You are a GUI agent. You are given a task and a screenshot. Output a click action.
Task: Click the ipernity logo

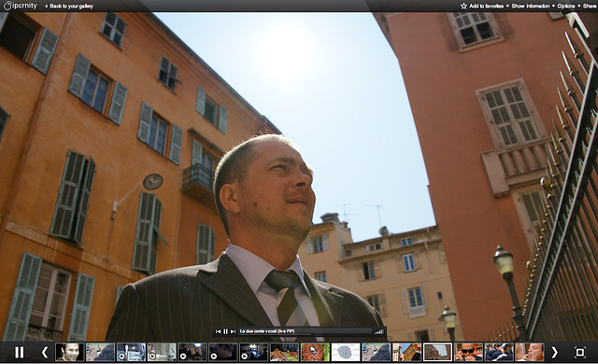tap(21, 6)
